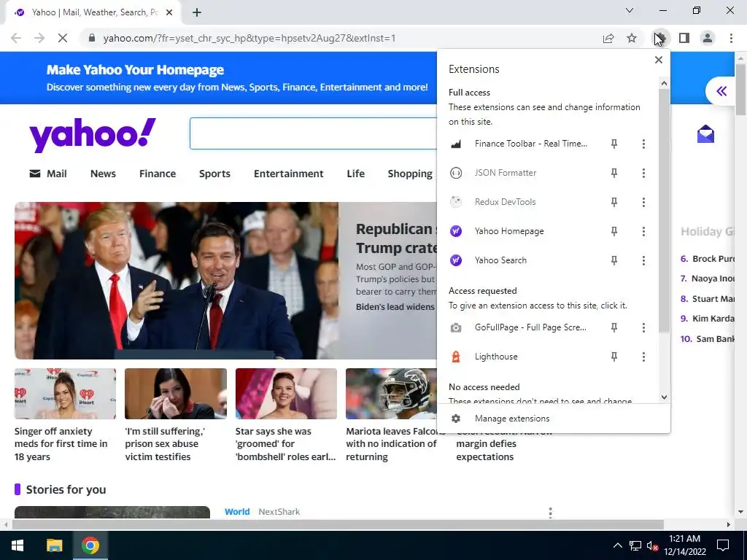This screenshot has height=560, width=747.
Task: Pin the Yahoo Homepage extension
Action: (614, 231)
